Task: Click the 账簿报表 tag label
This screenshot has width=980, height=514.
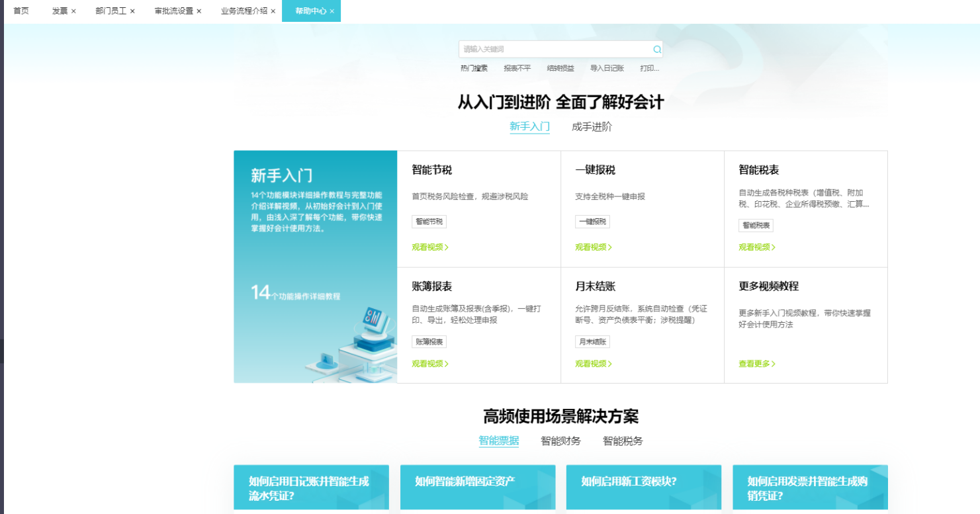Action: click(x=429, y=342)
